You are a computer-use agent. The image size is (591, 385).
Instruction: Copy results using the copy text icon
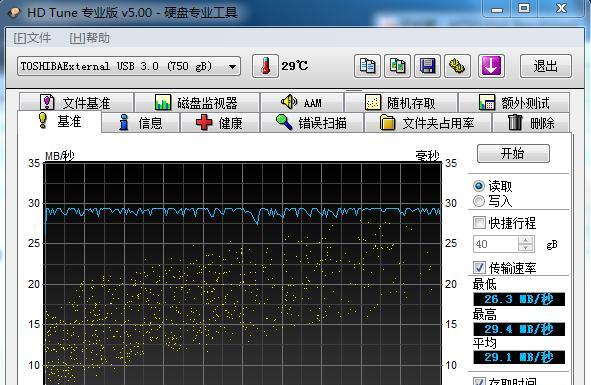tap(367, 66)
